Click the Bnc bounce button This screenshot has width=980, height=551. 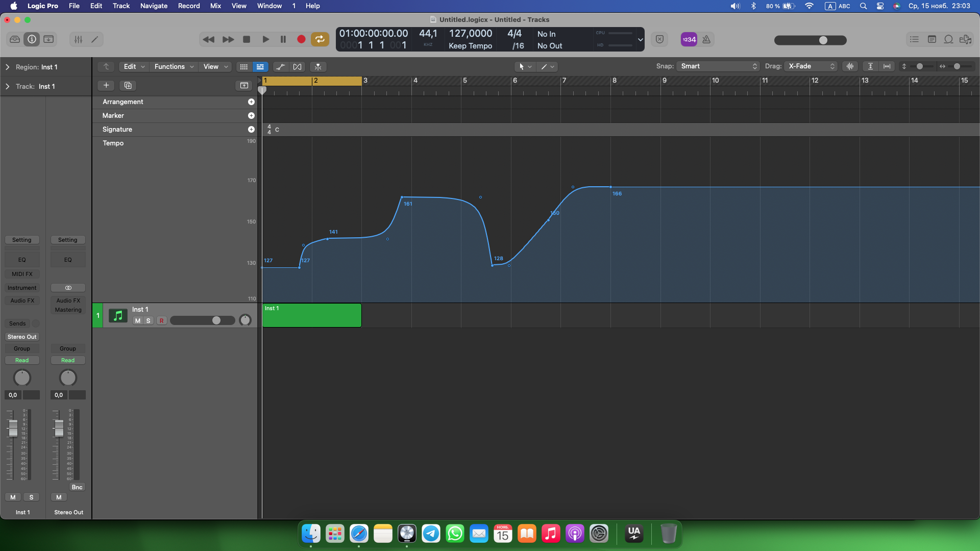click(77, 487)
